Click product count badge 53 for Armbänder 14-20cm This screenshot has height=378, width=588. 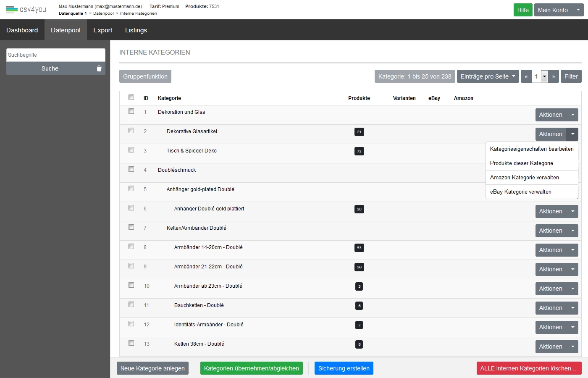coord(359,248)
